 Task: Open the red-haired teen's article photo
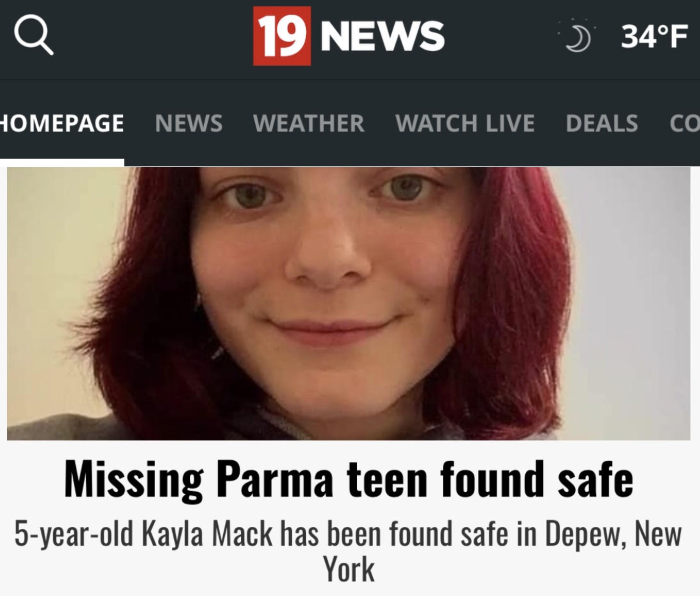[349, 304]
